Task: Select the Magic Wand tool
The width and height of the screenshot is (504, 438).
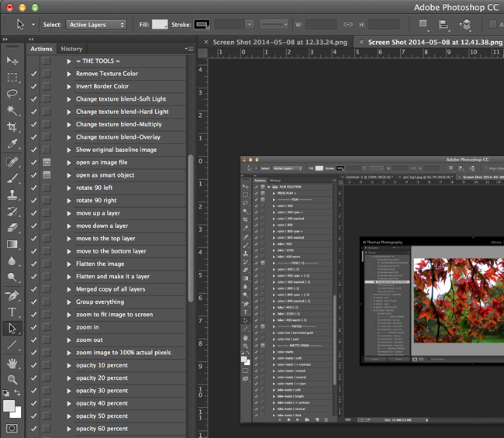Action: pyautogui.click(x=12, y=110)
